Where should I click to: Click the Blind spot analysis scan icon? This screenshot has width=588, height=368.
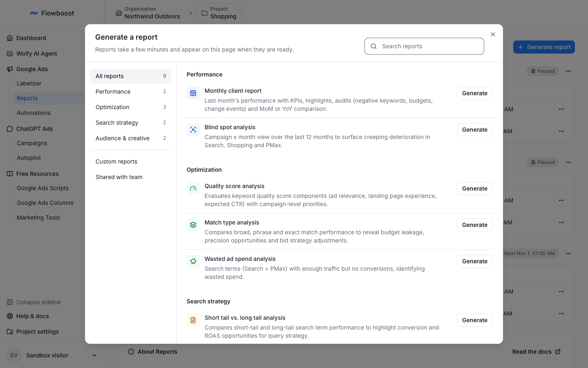point(193,130)
